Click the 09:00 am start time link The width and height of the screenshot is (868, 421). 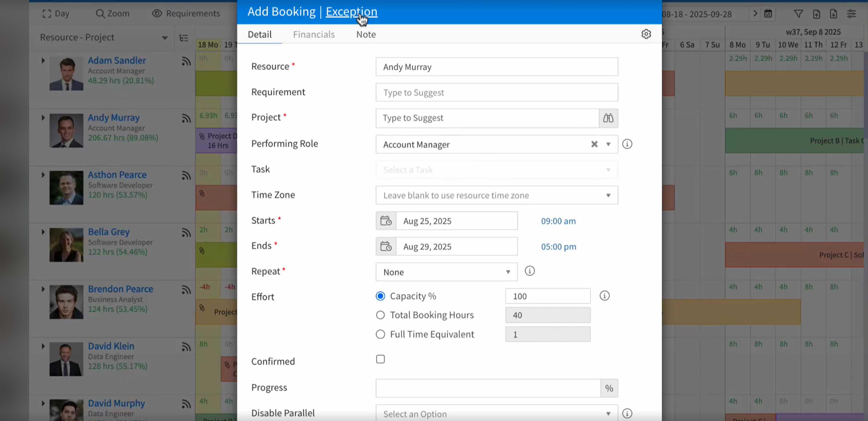(558, 221)
